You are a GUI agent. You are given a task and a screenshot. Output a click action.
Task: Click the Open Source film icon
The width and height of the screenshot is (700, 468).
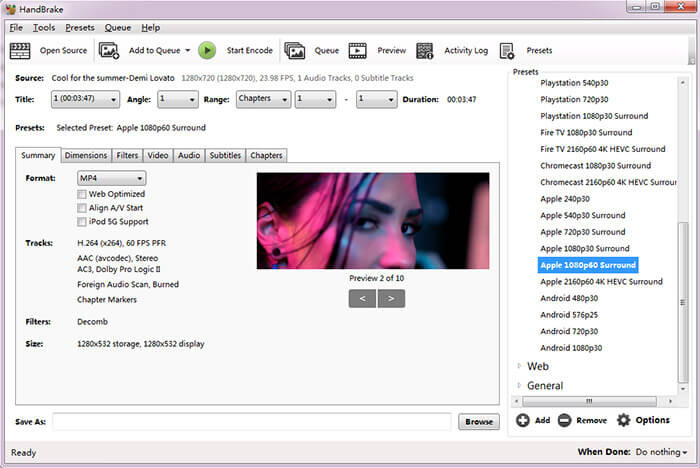point(20,51)
